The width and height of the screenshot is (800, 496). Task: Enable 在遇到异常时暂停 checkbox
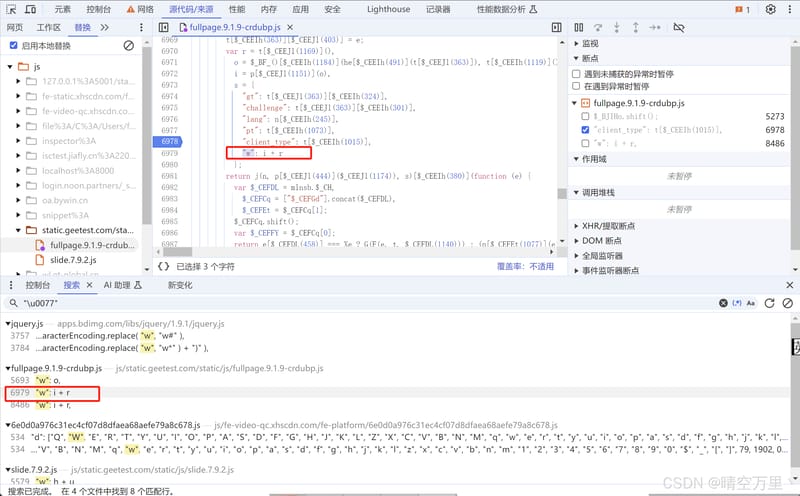(x=577, y=86)
